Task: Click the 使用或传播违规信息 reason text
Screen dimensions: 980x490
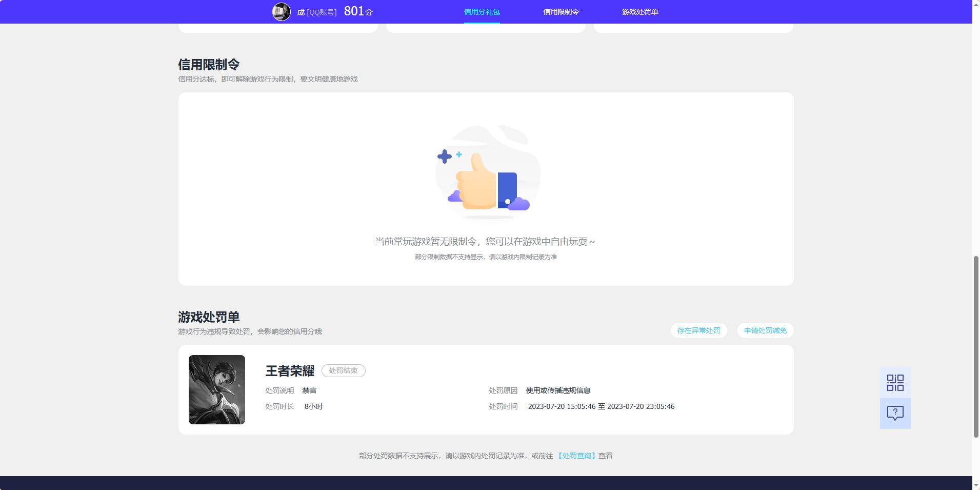Action: coord(558,390)
